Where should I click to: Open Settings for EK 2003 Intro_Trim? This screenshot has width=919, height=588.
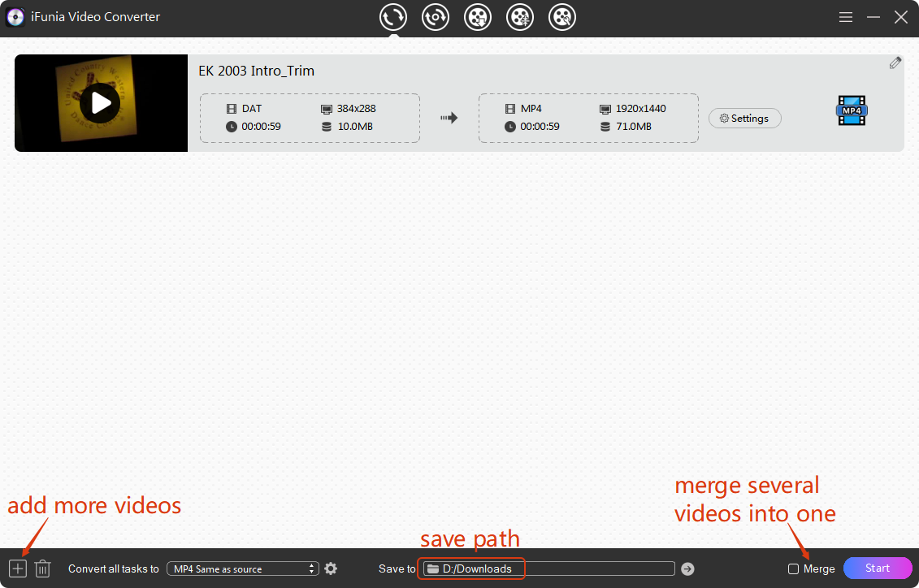pyautogui.click(x=744, y=119)
